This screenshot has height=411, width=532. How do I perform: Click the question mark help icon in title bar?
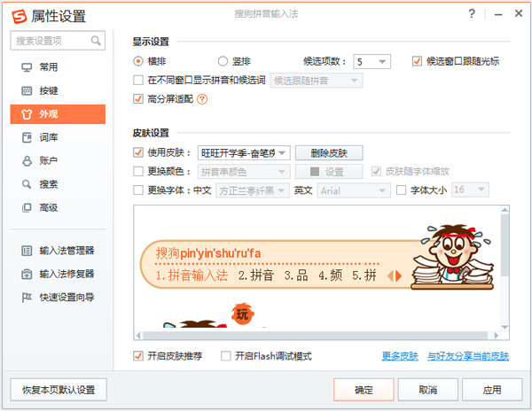[x=472, y=13]
